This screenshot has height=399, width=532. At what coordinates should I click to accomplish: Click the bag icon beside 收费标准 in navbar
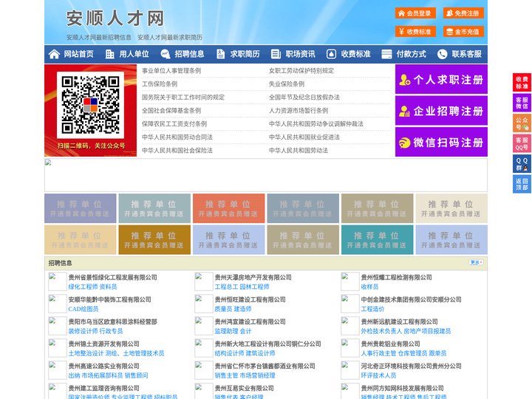click(x=331, y=54)
